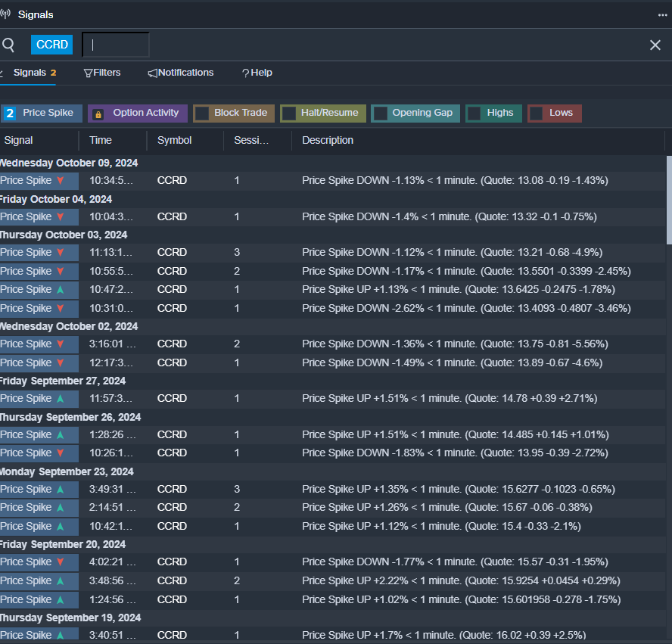
Task: Check the Opening Gap filter box
Action: [380, 114]
